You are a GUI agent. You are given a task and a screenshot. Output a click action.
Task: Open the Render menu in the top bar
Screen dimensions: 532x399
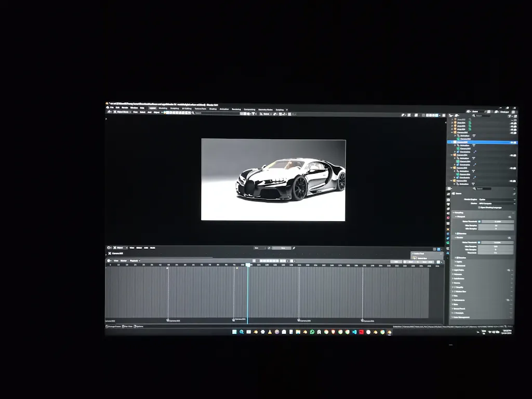(125, 108)
